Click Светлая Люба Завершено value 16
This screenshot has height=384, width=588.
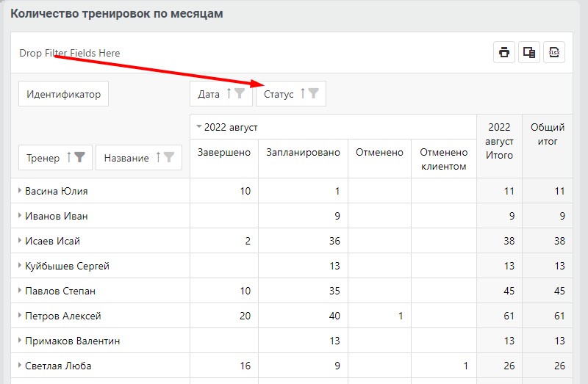tap(245, 366)
